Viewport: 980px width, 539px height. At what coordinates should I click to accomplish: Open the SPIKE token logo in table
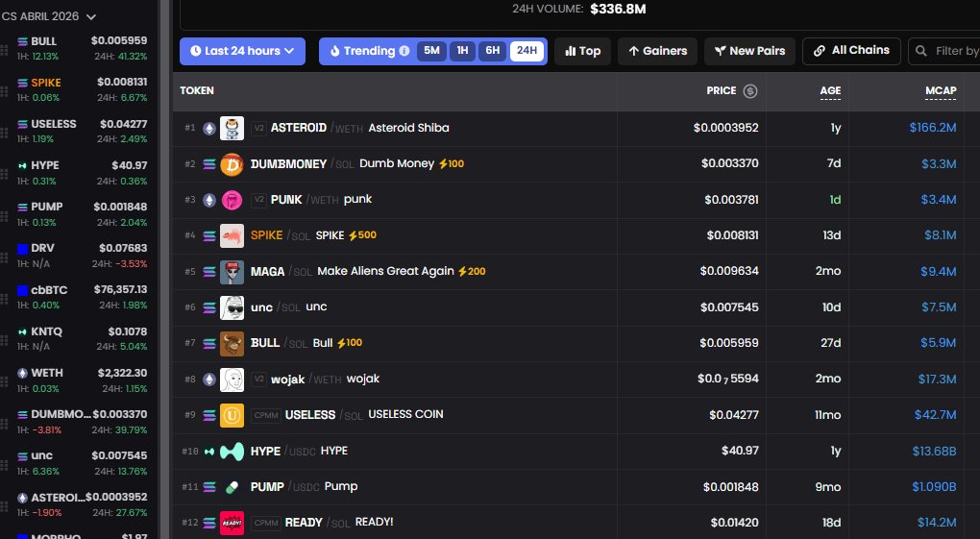[232, 235]
